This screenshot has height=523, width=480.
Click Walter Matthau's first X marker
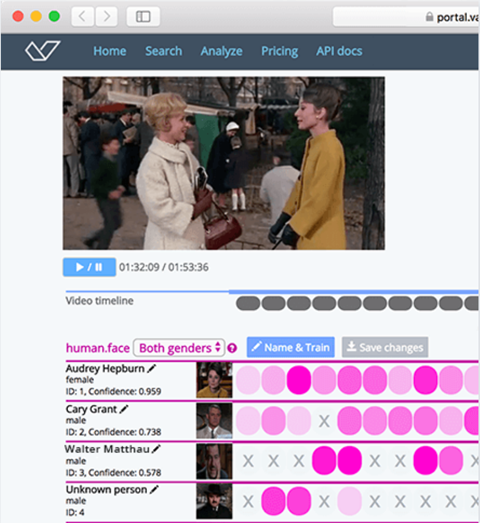tap(248, 461)
